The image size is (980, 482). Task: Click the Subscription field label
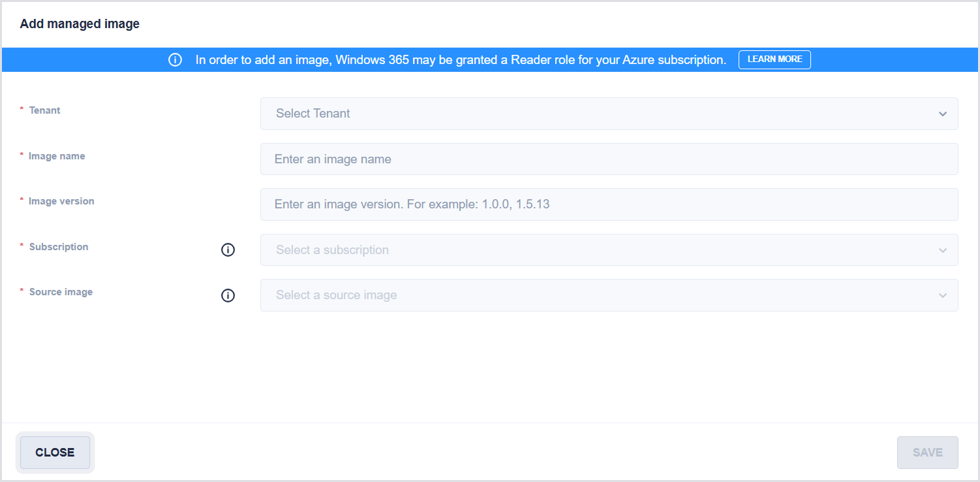59,247
